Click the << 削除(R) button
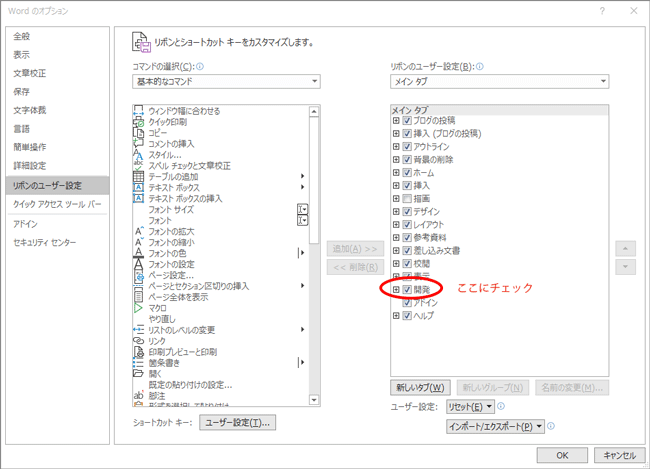Viewport: 650px width, 469px height. (355, 267)
